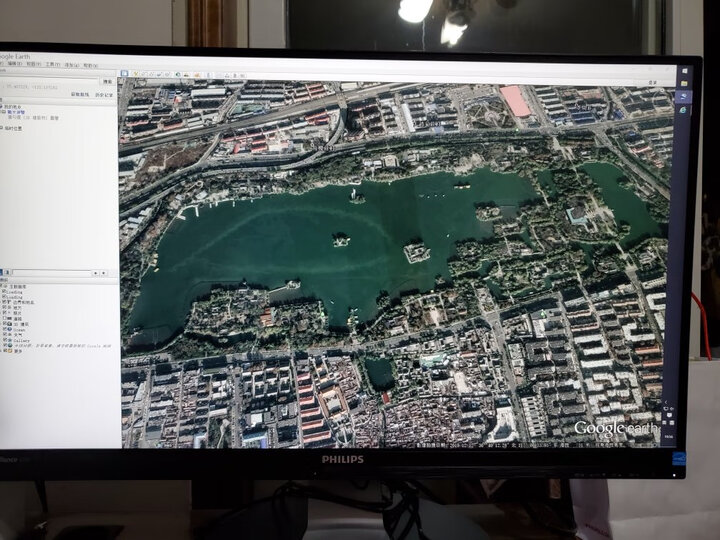The image size is (720, 540).
Task: Open the 添加(A) menu
Action: (x=72, y=65)
